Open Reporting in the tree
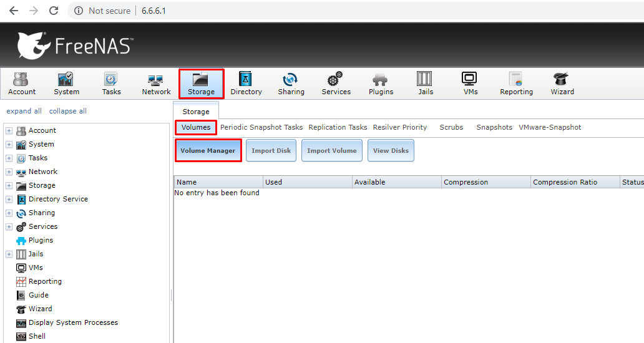Image resolution: width=644 pixels, height=343 pixels. pyautogui.click(x=45, y=281)
